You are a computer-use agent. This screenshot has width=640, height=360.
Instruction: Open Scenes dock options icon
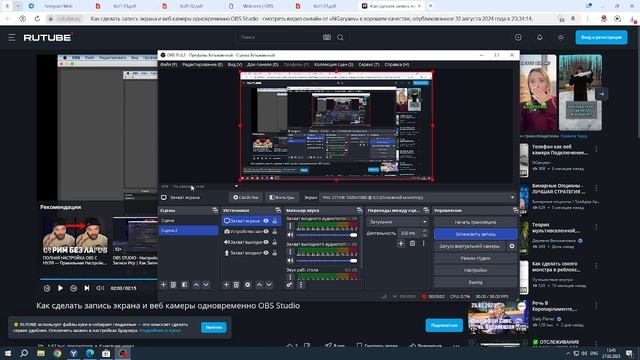point(215,210)
